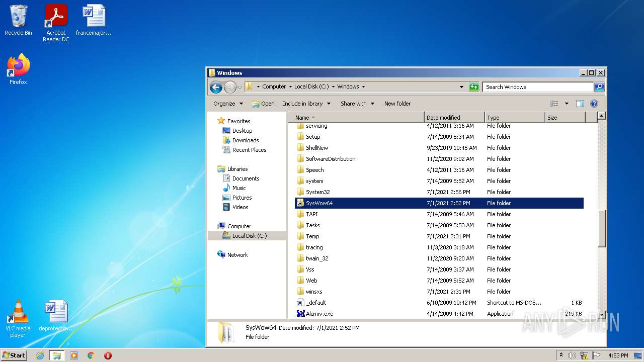Screen dimensions: 644x362
Task: Select the deprotectio Word document icon
Action: point(56,316)
